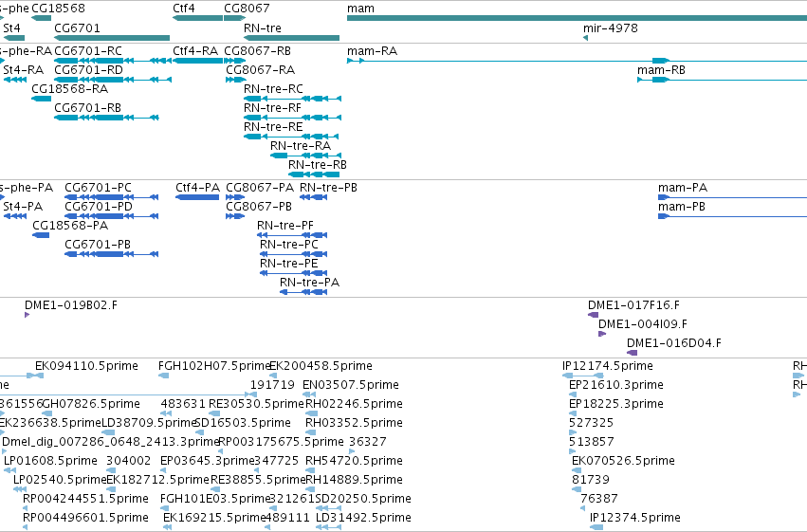
Task: Select feature DME1-004I09.F
Action: [x=602, y=334]
